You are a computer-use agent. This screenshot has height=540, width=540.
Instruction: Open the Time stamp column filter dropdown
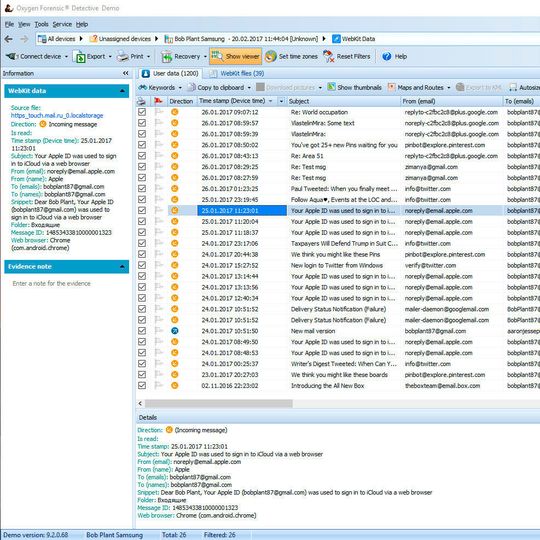tap(281, 101)
